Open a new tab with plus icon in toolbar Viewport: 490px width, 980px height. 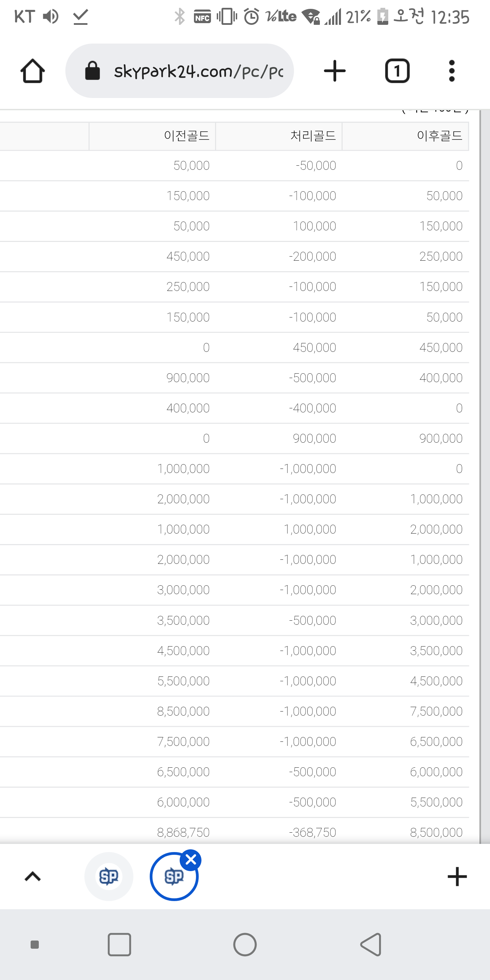[x=335, y=71]
